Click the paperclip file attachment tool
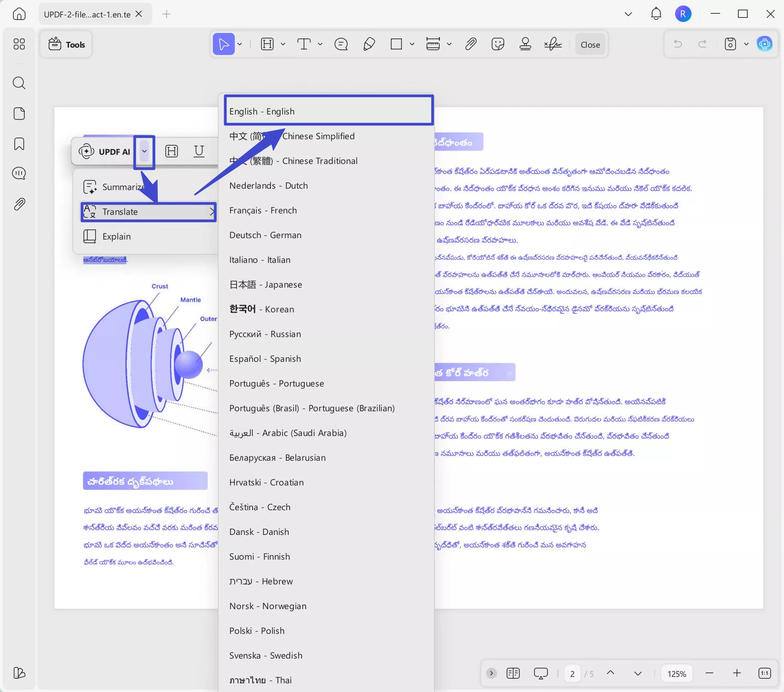The width and height of the screenshot is (784, 692). point(470,44)
